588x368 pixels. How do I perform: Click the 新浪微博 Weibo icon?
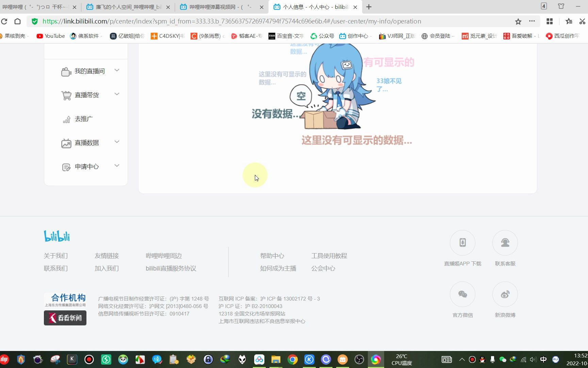(505, 294)
